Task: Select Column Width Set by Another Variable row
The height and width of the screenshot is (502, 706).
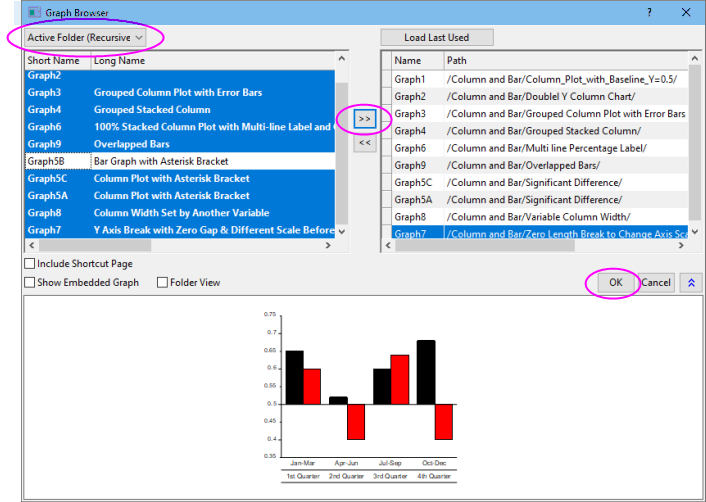Action: click(x=180, y=213)
